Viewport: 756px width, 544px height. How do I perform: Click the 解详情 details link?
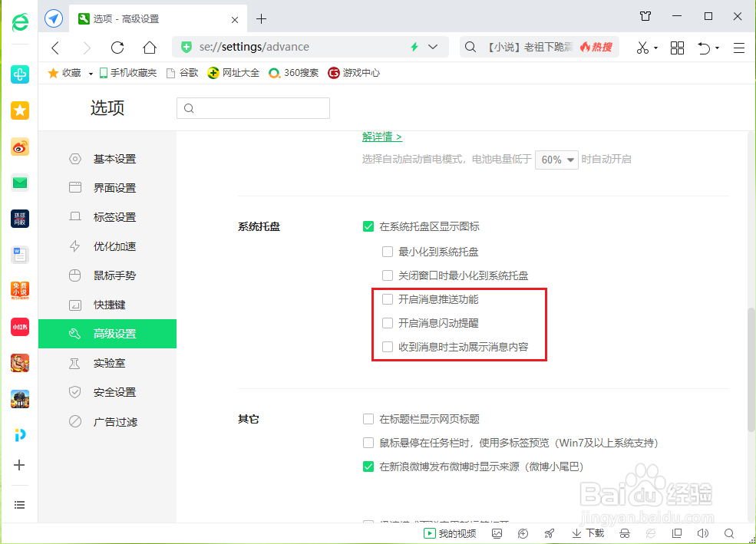click(x=381, y=136)
